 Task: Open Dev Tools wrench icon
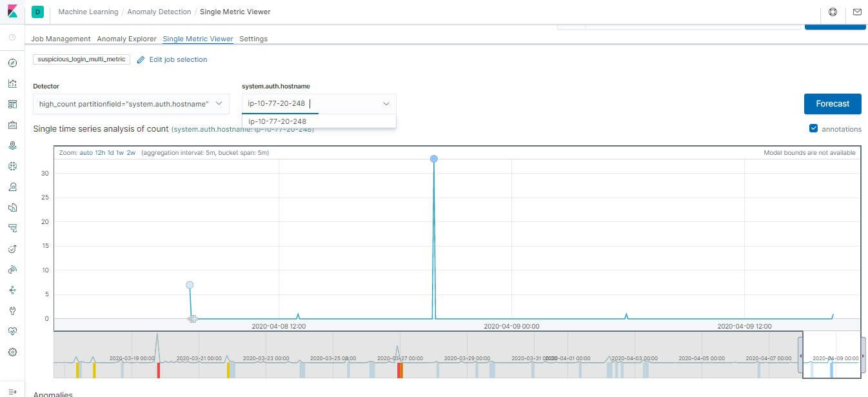[12, 310]
